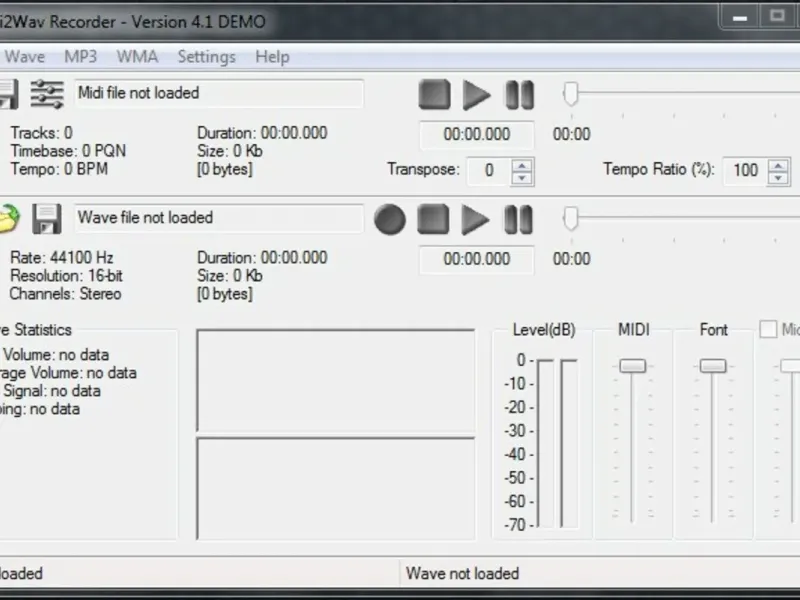
Task: Click the MIDI save floppy icon
Action: click(9, 94)
